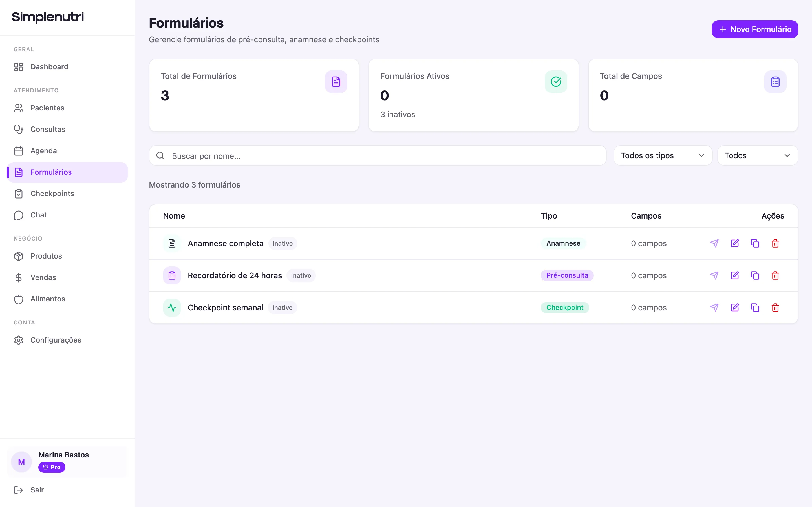Image resolution: width=812 pixels, height=507 pixels.
Task: Open the Marina Bastos account menu
Action: (x=67, y=461)
